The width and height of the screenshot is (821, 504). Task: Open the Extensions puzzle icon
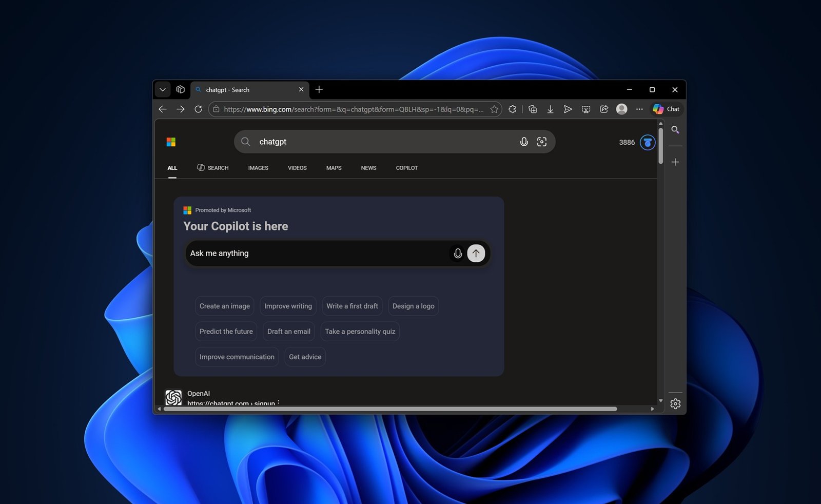pyautogui.click(x=512, y=109)
